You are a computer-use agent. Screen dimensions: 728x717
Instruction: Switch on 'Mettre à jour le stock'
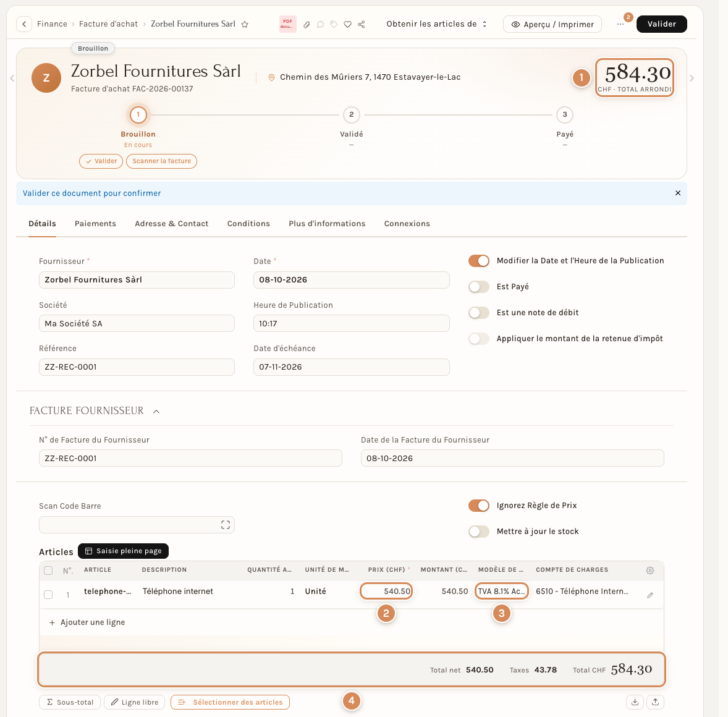pos(479,532)
